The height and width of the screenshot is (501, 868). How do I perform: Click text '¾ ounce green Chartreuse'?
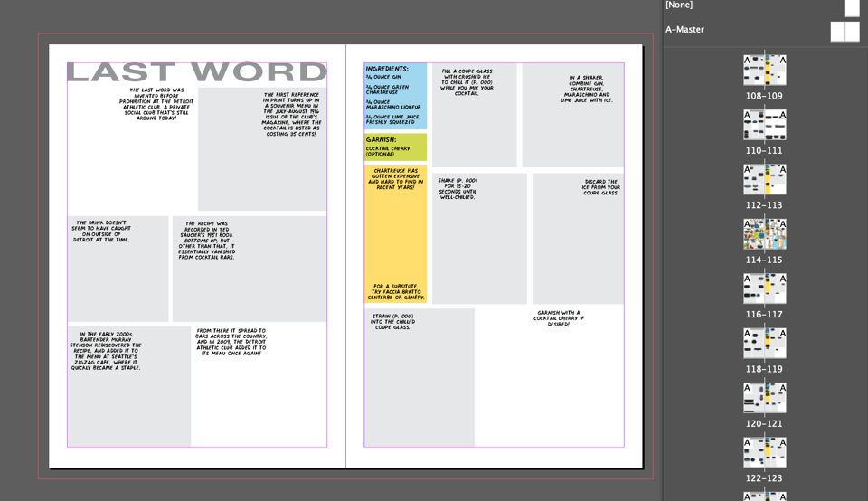coord(387,90)
